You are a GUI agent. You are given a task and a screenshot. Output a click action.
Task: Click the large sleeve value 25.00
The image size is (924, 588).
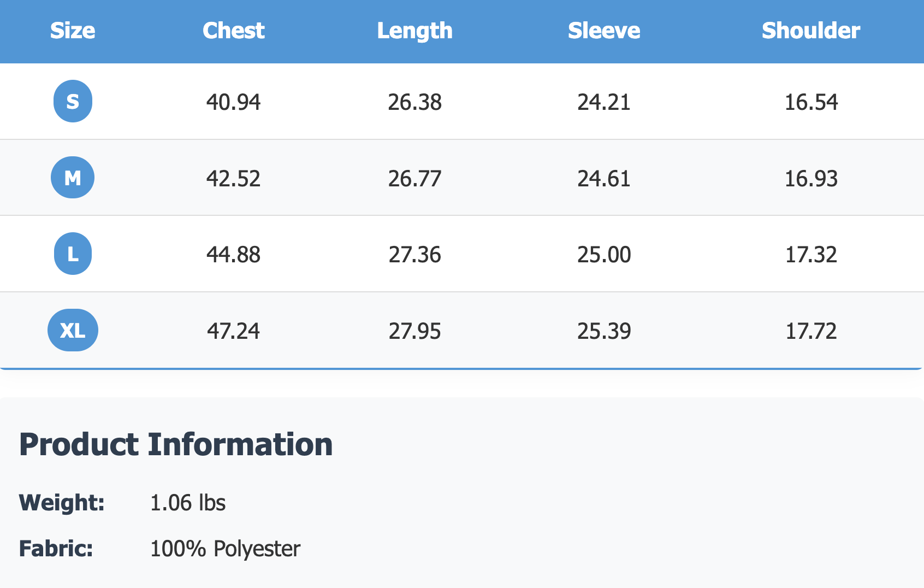604,255
